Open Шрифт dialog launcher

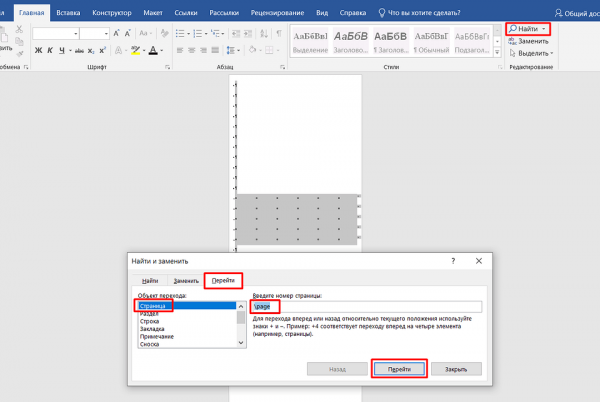click(167, 67)
